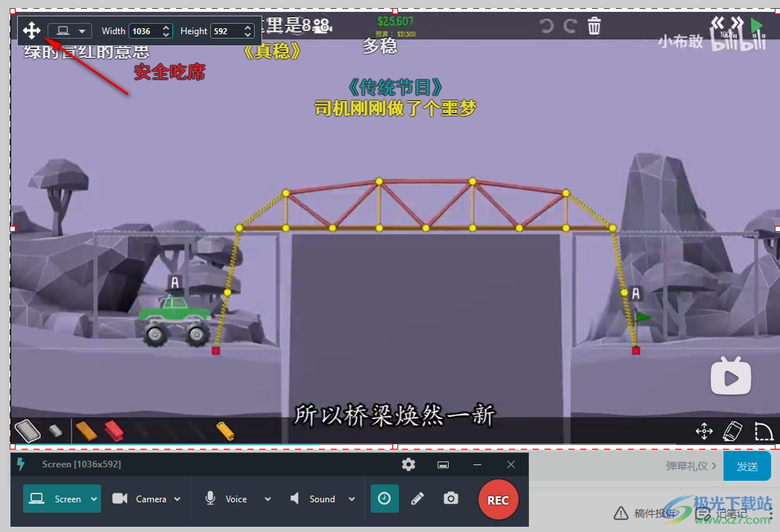
Task: Select the road material icon
Action: click(28, 430)
